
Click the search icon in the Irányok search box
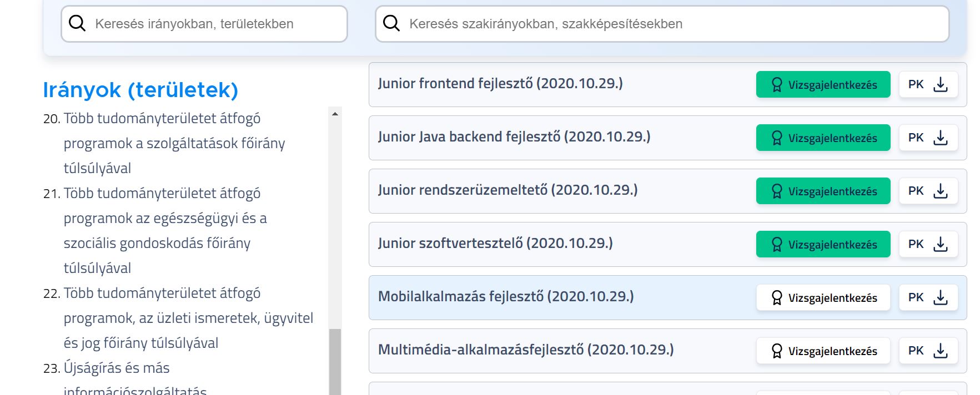pyautogui.click(x=77, y=23)
